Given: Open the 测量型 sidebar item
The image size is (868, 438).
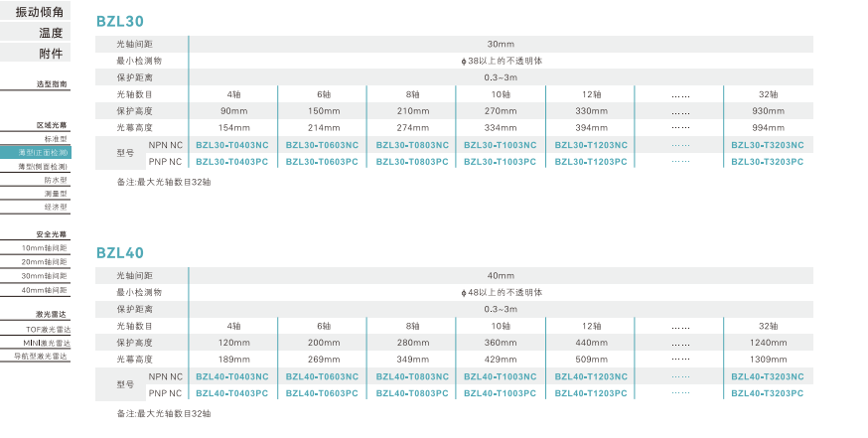Looking at the screenshot, I should [x=56, y=194].
